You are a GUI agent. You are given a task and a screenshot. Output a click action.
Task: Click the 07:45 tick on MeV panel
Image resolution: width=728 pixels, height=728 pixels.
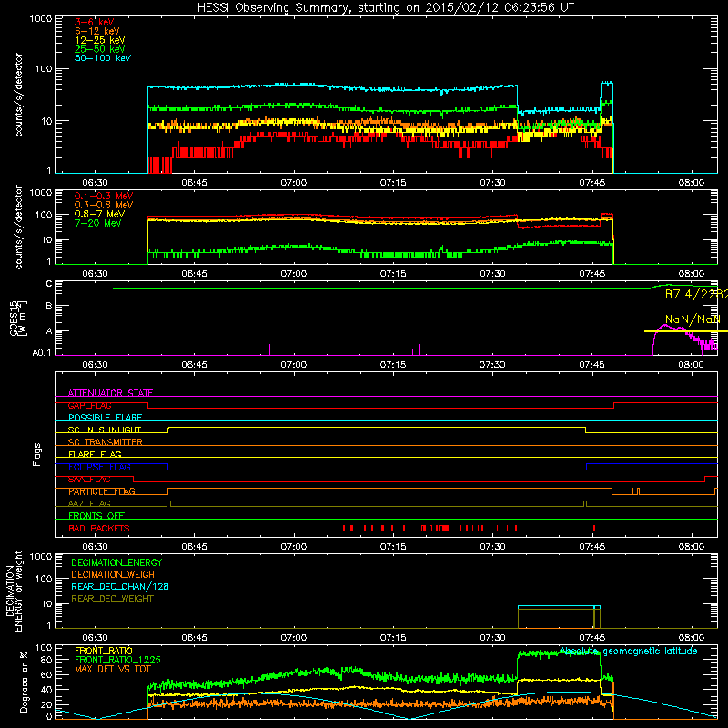pos(592,274)
